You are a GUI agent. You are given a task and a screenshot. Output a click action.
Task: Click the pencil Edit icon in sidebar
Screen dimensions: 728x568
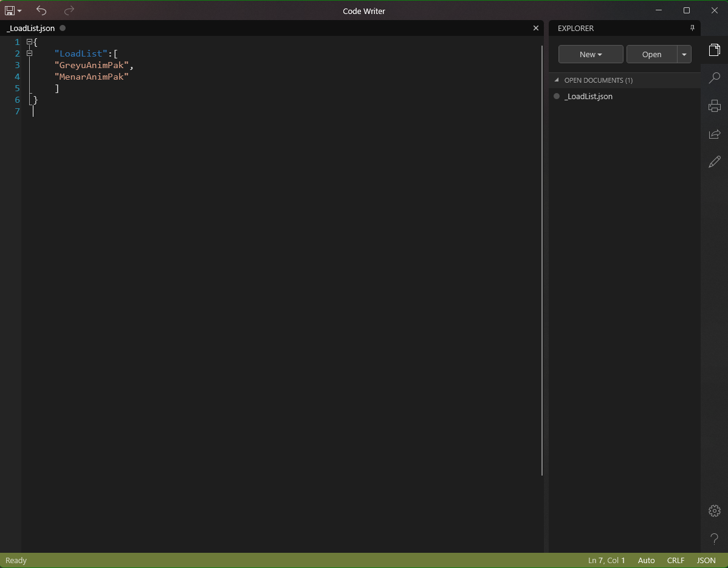tap(714, 162)
